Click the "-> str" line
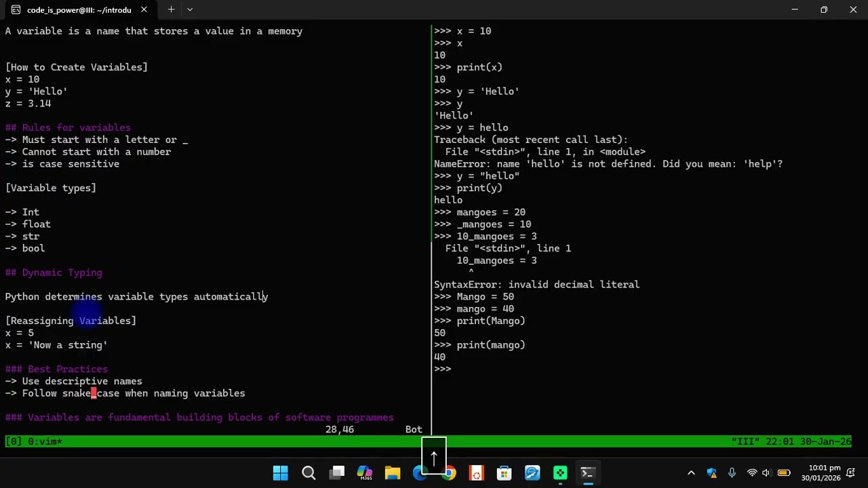 22,236
